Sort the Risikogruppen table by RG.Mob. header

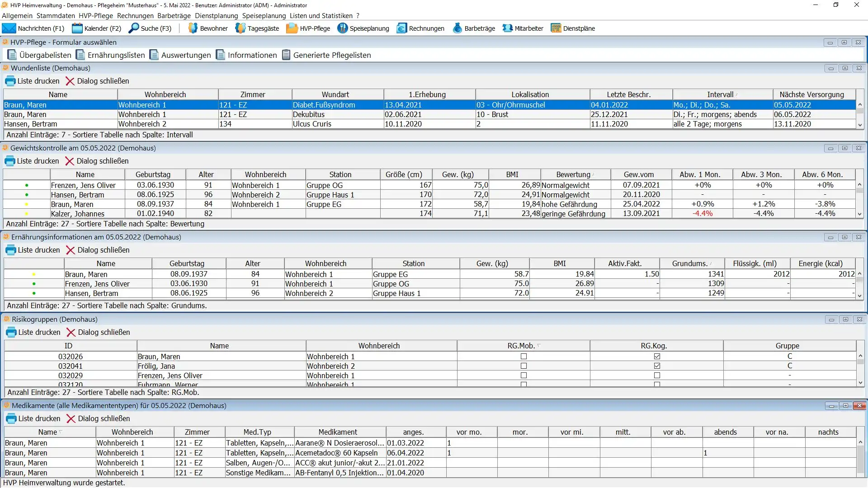click(x=521, y=346)
